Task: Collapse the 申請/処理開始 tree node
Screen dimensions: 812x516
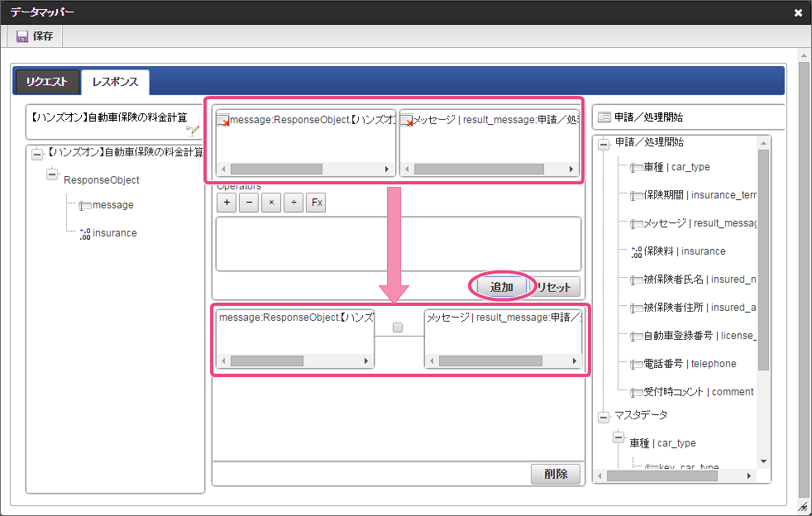Action: coord(604,144)
